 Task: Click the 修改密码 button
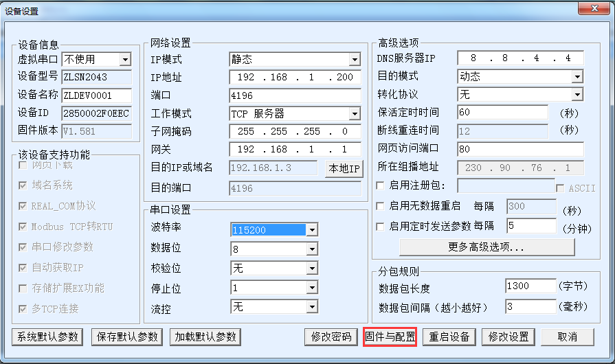[x=331, y=337]
